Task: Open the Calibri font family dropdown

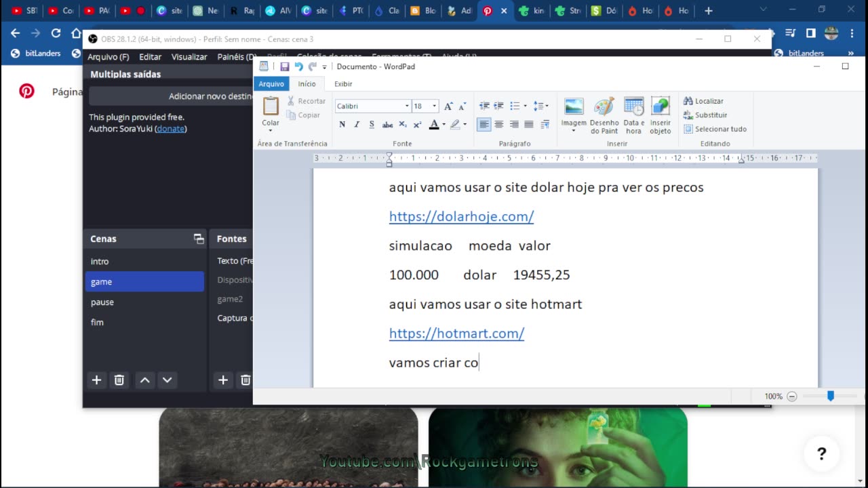Action: (407, 106)
